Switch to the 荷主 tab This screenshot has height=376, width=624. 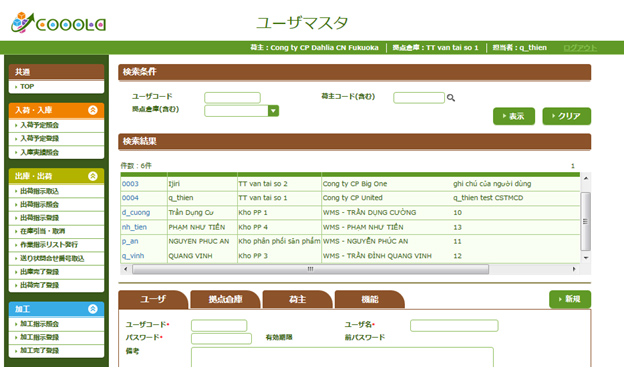pos(297,299)
